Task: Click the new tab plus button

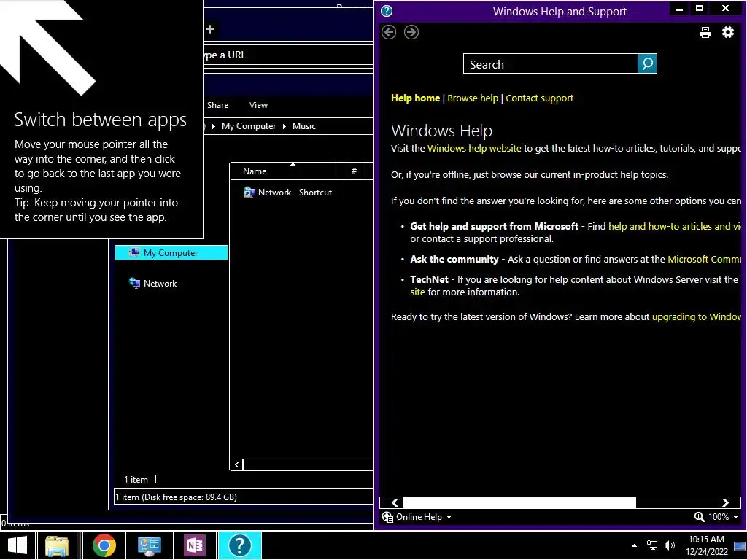Action: [x=210, y=29]
